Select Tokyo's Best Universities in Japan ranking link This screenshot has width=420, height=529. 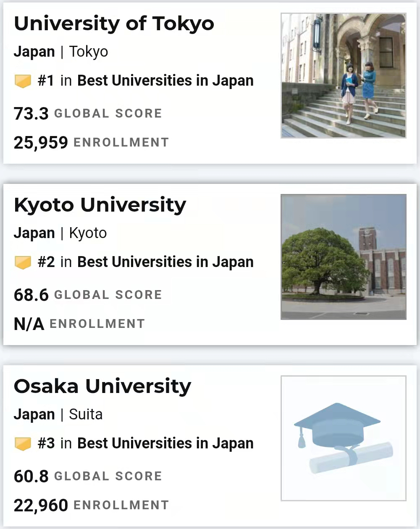[x=165, y=81]
